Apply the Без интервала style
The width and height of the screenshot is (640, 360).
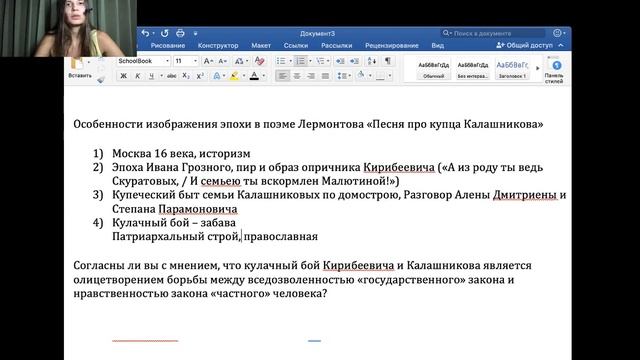(x=473, y=69)
